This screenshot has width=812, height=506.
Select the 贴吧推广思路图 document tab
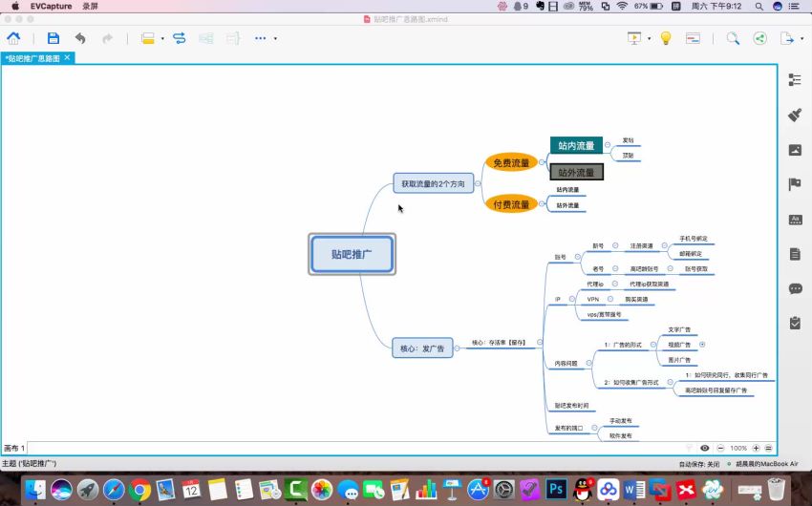(x=36, y=57)
